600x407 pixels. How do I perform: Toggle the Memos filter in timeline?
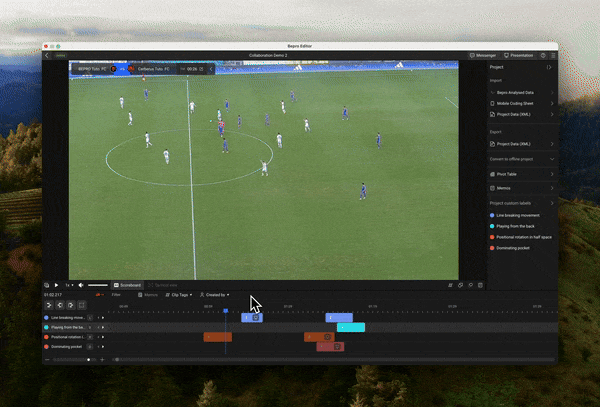click(x=149, y=295)
